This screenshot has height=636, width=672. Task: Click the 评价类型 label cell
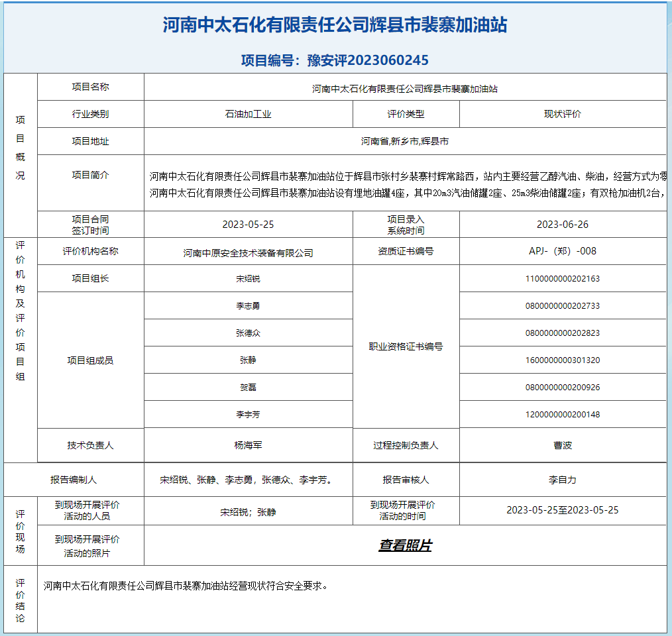(406, 114)
